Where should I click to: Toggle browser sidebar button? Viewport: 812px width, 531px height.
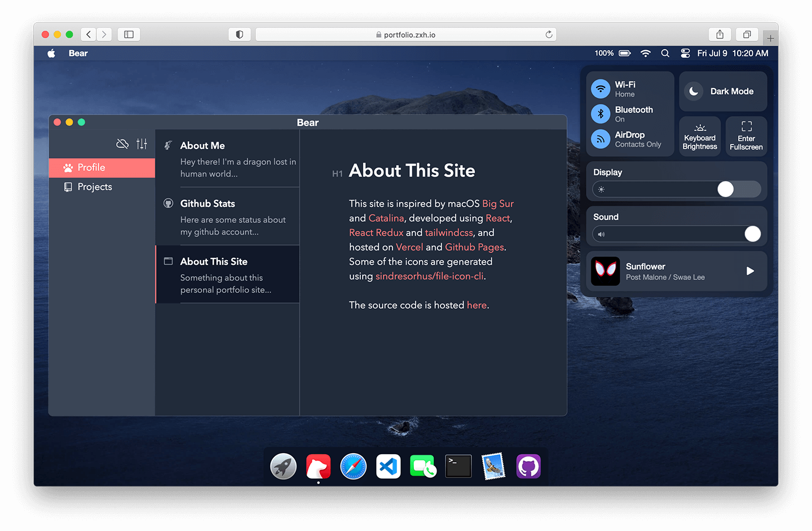pos(129,34)
